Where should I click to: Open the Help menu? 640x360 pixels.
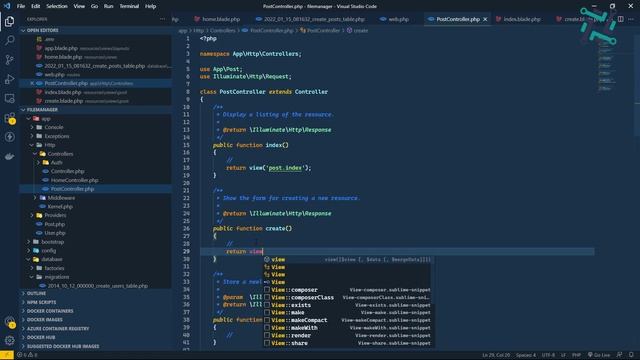[x=151, y=6]
